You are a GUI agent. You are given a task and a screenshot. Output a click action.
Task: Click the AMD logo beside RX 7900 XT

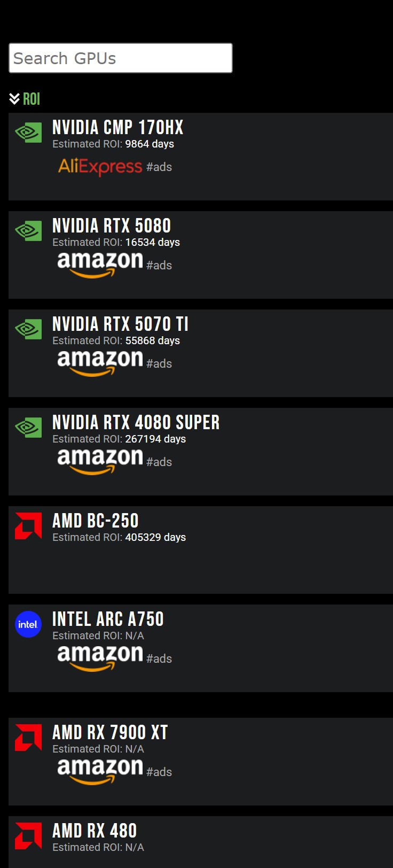(x=28, y=738)
